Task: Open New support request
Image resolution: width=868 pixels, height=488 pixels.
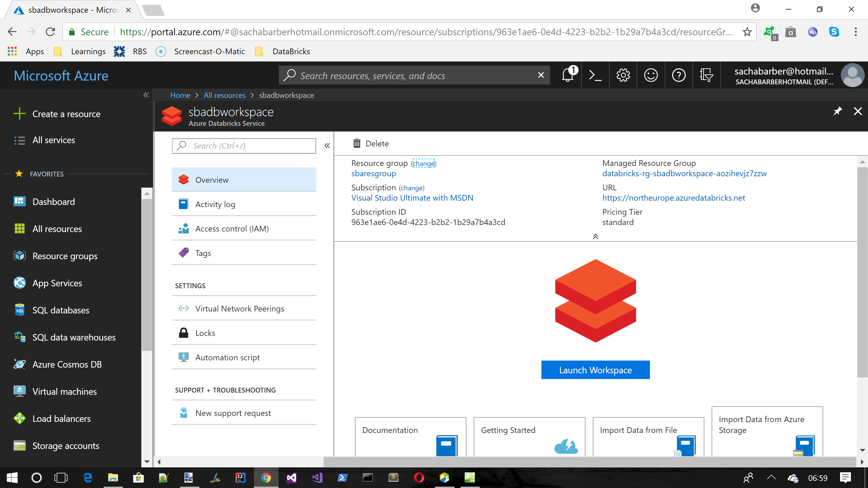Action: 244,413
